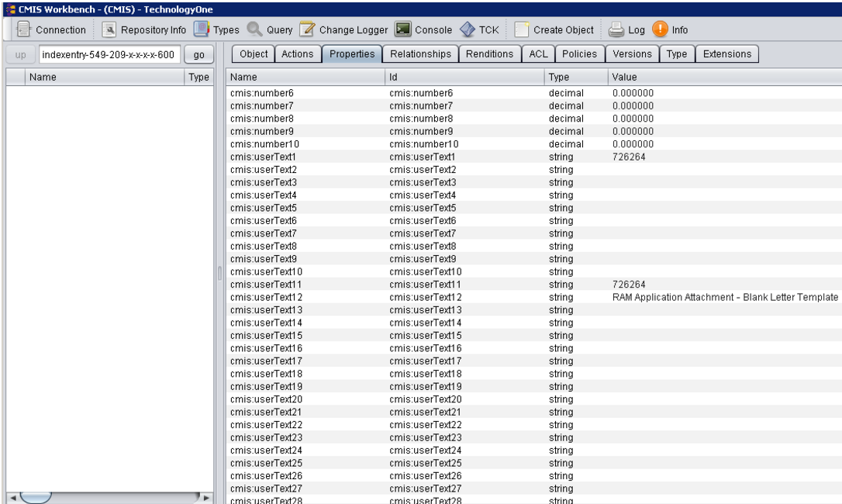The width and height of the screenshot is (842, 504).
Task: Click the 0.000000 value for cmis:number8
Action: [x=633, y=119]
